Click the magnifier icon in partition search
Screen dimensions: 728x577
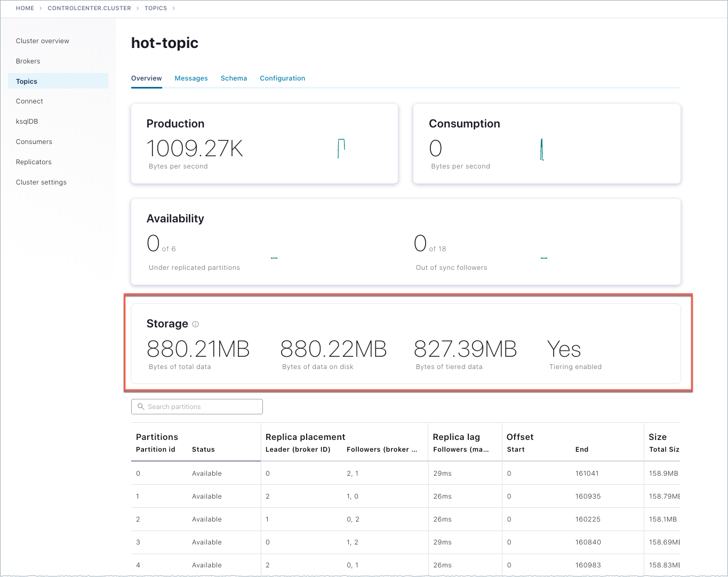pyautogui.click(x=141, y=407)
